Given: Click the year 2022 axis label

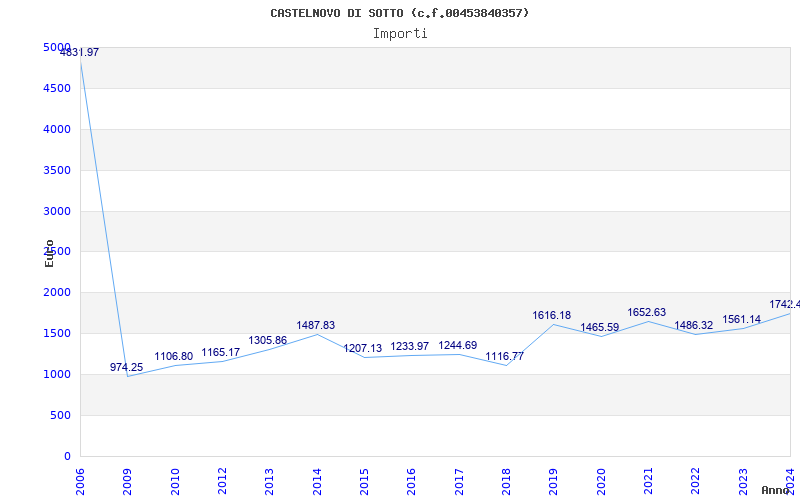Looking at the screenshot, I should coord(696,482).
